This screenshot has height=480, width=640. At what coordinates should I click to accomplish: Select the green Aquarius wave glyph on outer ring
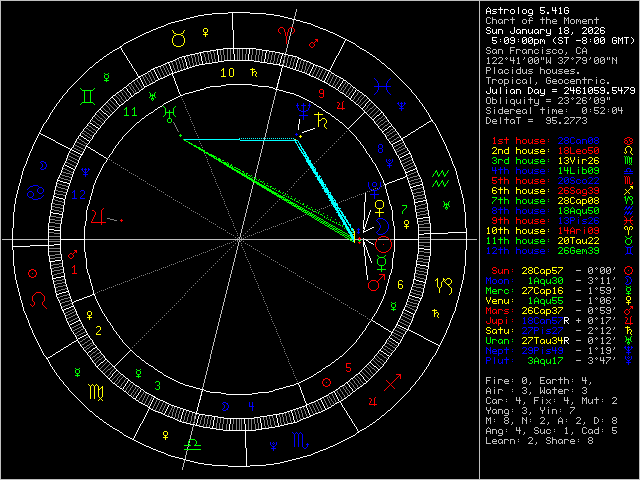pyautogui.click(x=440, y=179)
